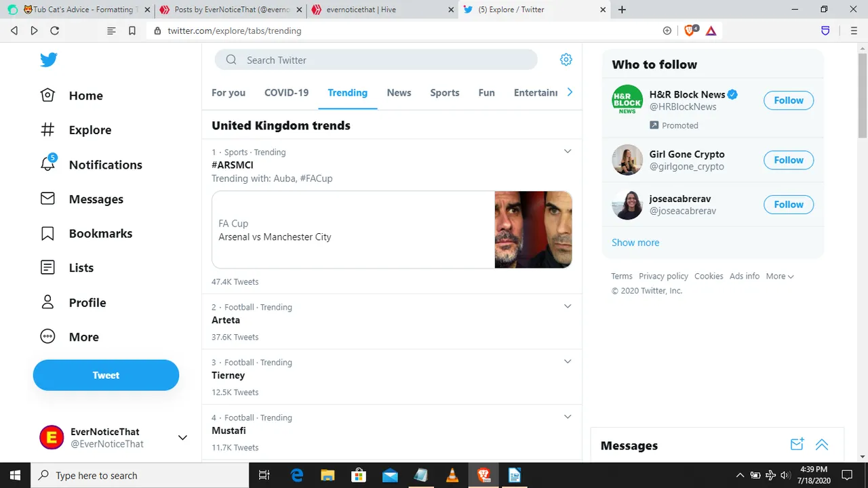Open Task View on taskbar
This screenshot has height=488, width=868.
click(265, 475)
